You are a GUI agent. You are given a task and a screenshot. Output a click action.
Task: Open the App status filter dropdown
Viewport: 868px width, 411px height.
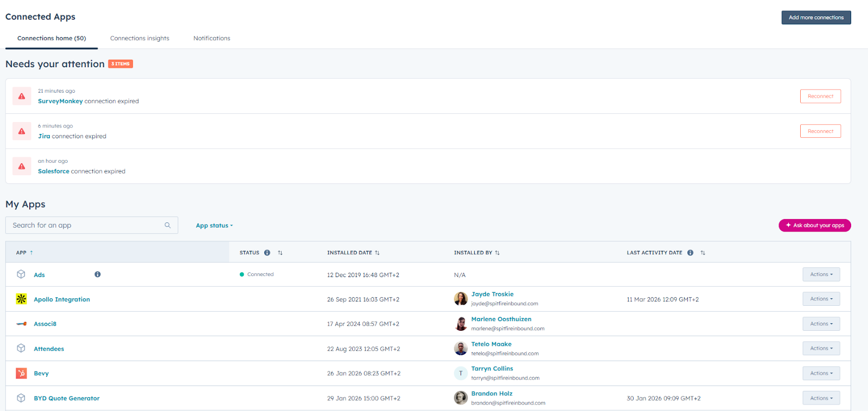[x=214, y=226]
